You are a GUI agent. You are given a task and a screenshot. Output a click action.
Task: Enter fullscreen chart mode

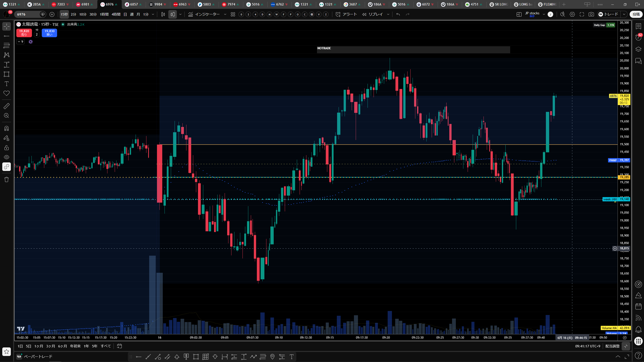[582, 14]
